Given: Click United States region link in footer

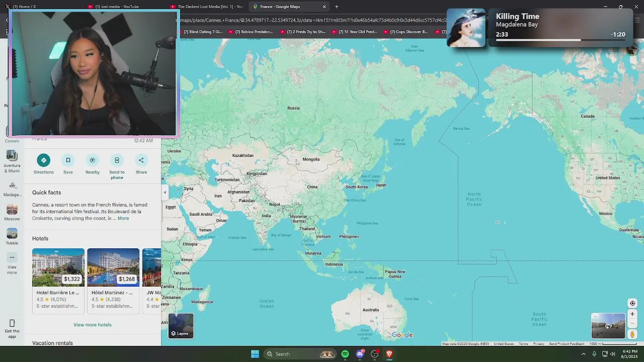Looking at the screenshot, I should (504, 344).
